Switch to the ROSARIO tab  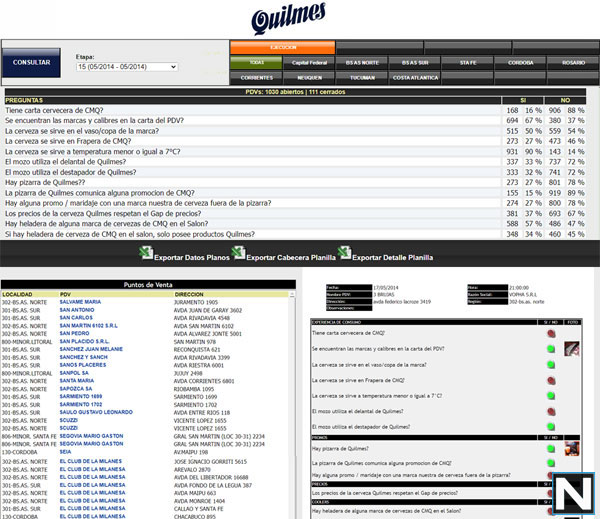tap(574, 63)
